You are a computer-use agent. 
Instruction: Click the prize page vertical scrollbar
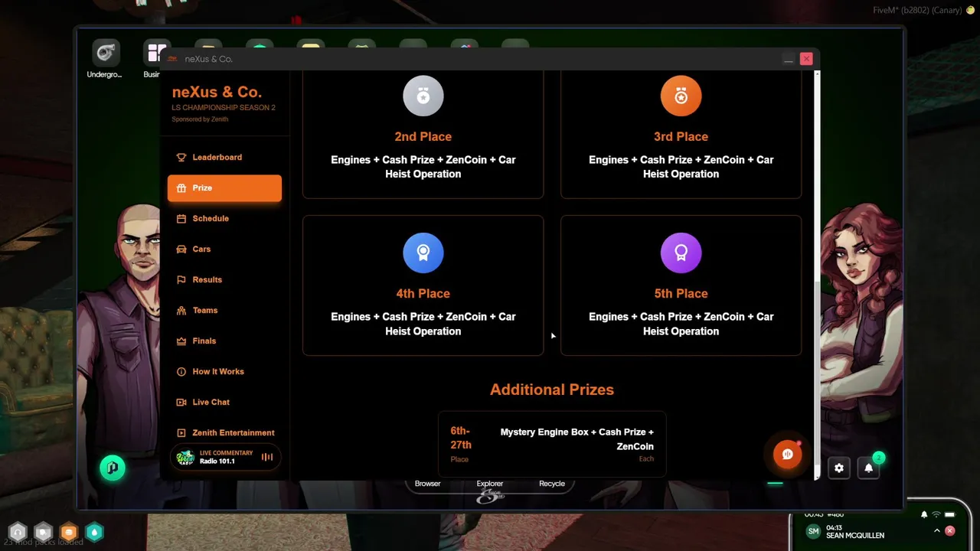point(817,275)
